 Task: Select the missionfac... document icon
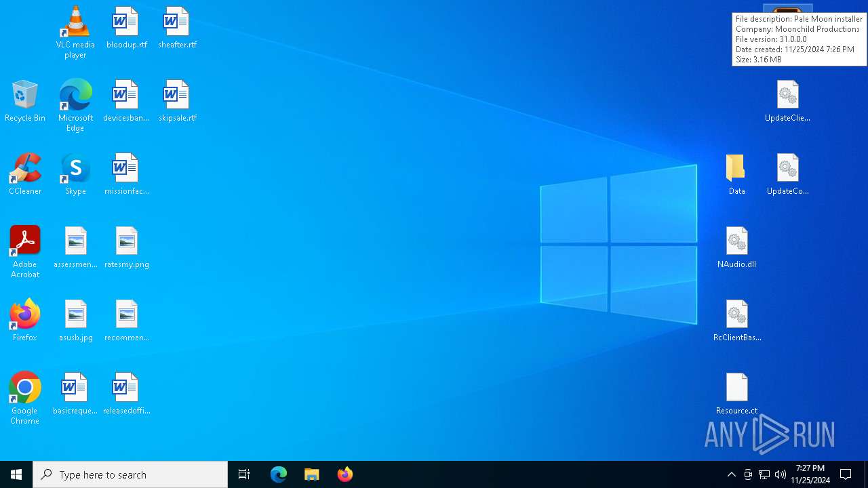tap(126, 174)
